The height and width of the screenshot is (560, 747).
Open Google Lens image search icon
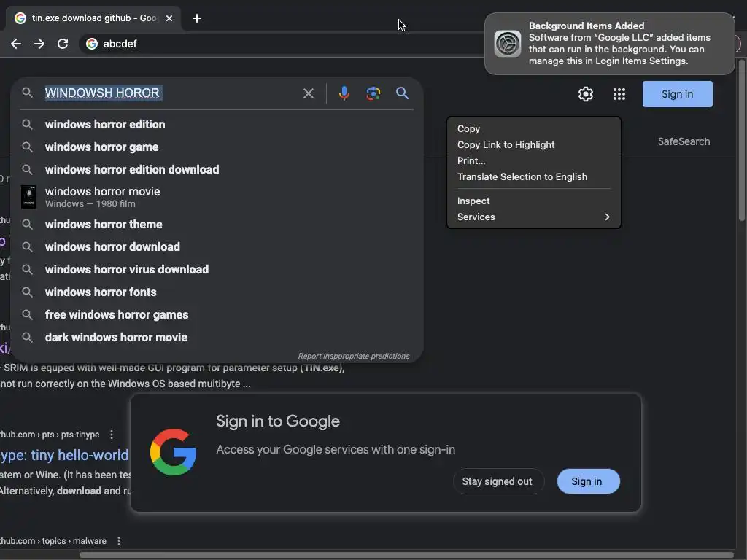(373, 93)
